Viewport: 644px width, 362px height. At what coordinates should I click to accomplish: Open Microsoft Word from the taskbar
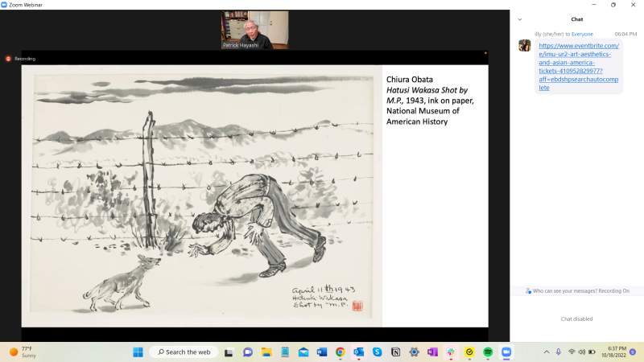point(322,352)
